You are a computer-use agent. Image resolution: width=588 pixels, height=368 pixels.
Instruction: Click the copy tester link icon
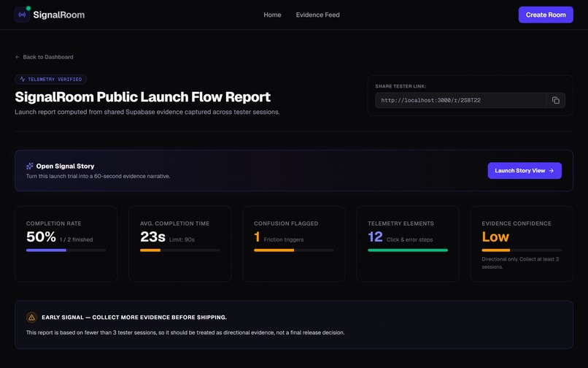(x=556, y=100)
